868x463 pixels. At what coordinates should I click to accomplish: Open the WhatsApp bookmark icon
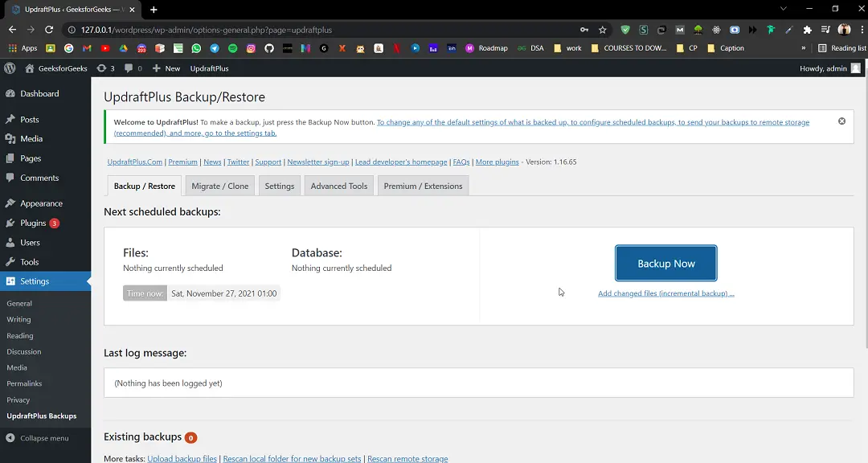[x=197, y=48]
